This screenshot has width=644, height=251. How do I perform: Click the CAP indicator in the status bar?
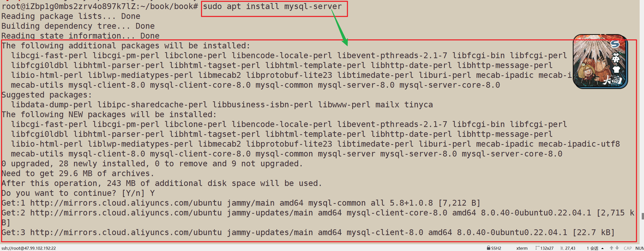point(628,248)
